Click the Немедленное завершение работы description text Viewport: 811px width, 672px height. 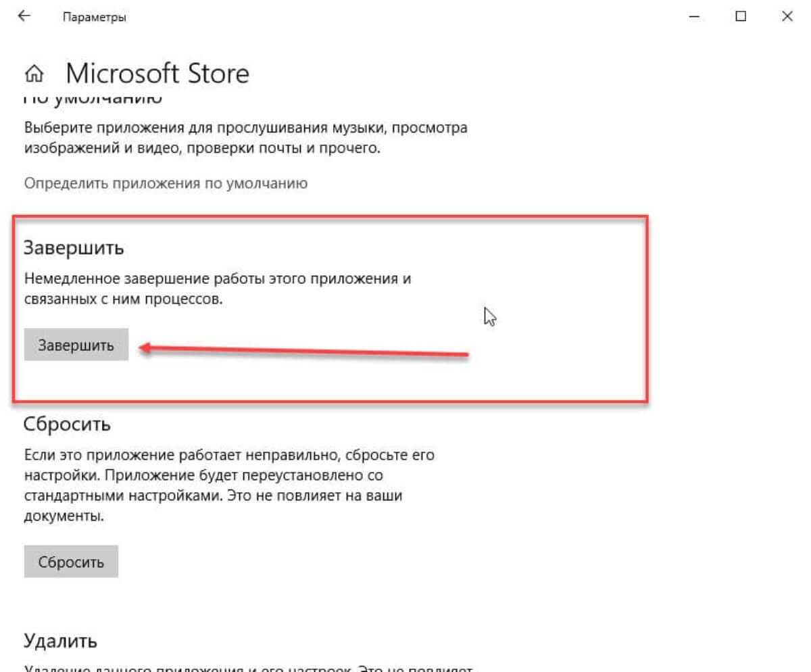click(217, 289)
